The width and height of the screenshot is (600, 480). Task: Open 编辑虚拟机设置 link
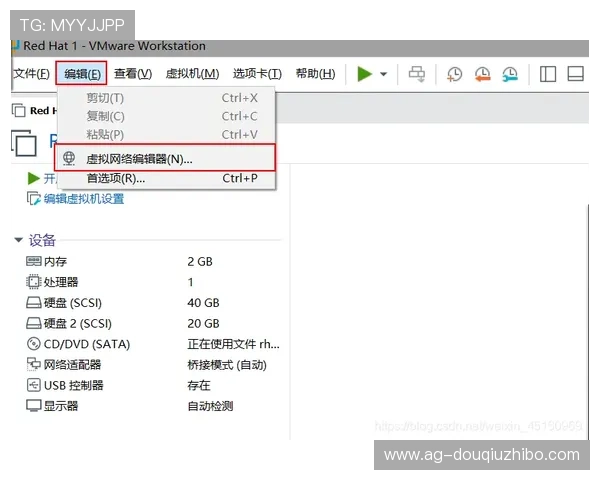84,199
